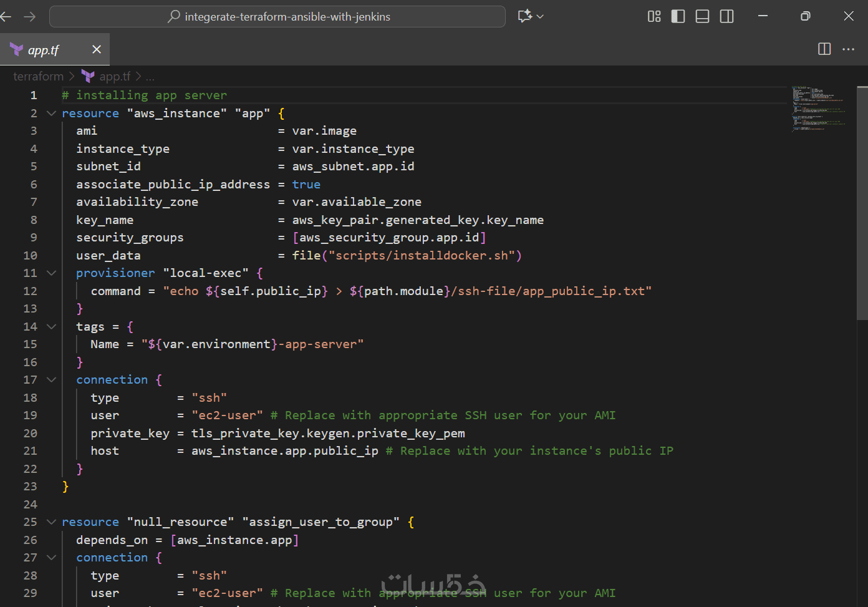Fold the null_resource block at line 25
The image size is (868, 607).
tap(52, 522)
